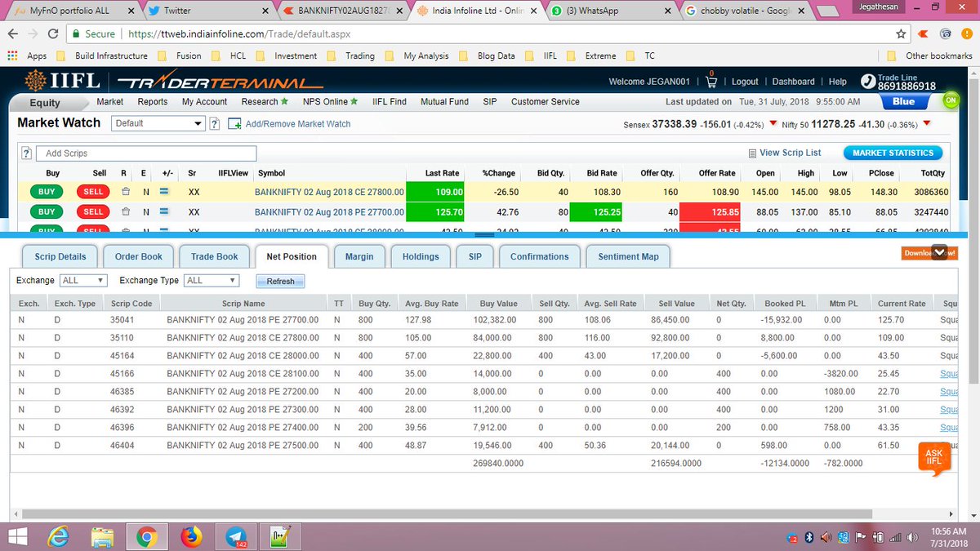This screenshot has height=551, width=980.
Task: Expand the Exchange Type dropdown
Action: tap(212, 280)
